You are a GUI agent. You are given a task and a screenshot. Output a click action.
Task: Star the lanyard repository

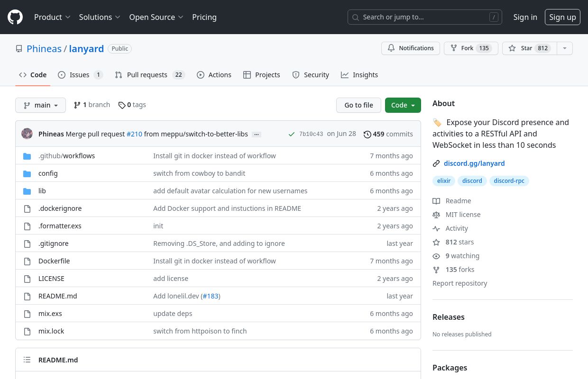529,48
